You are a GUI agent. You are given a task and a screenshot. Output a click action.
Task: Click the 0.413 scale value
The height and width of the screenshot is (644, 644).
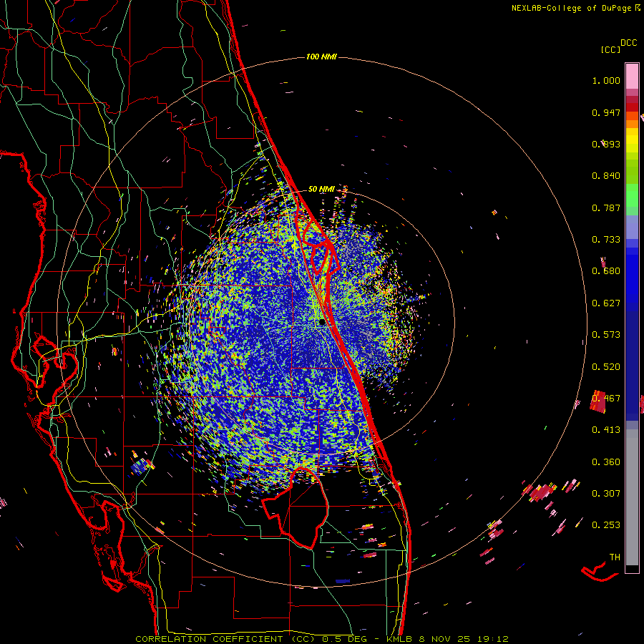(606, 430)
